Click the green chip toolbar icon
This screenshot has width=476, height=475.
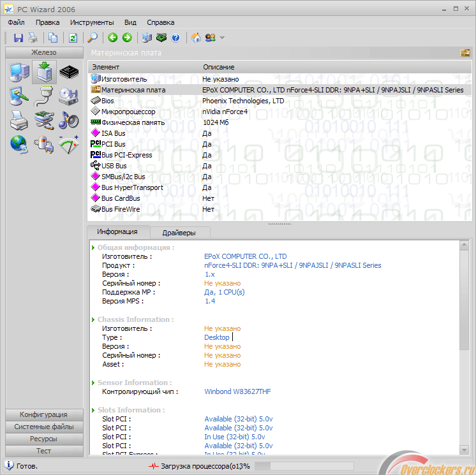click(x=161, y=38)
